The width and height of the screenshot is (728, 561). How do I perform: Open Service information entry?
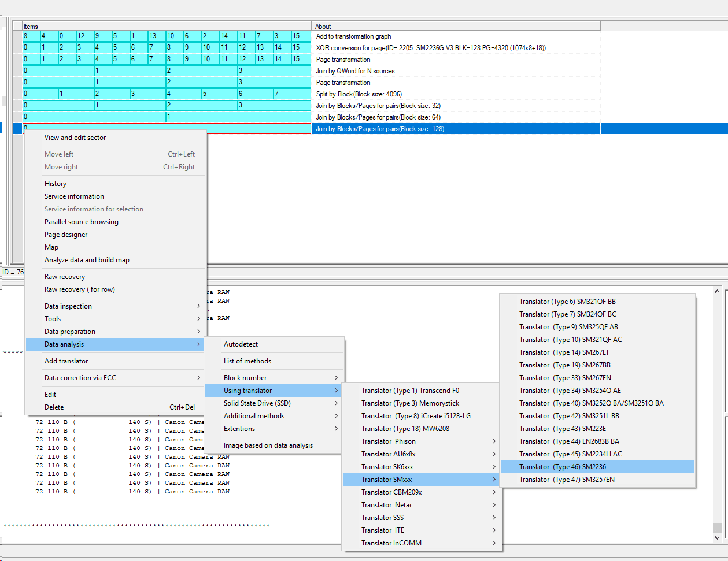click(116, 196)
